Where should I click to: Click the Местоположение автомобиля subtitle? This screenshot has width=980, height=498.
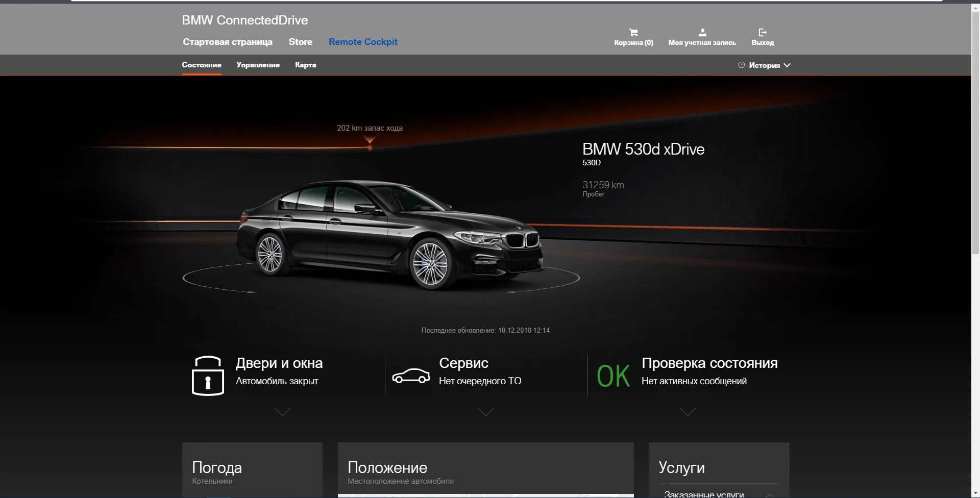click(401, 481)
